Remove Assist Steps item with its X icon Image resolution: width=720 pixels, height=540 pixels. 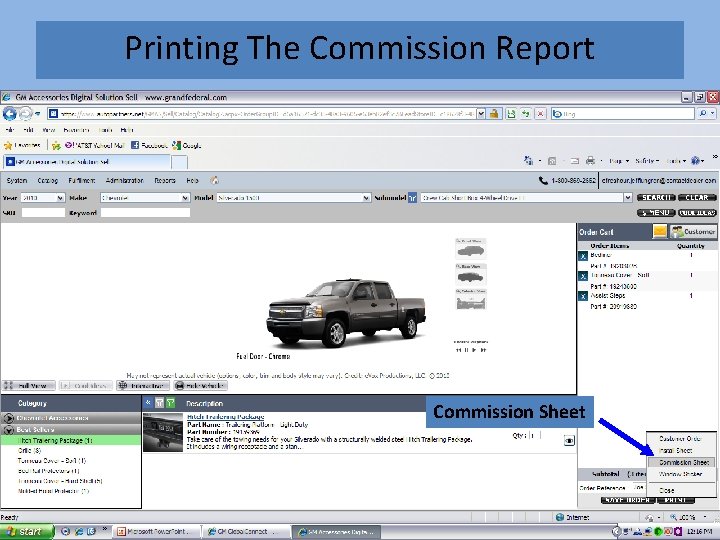point(583,296)
